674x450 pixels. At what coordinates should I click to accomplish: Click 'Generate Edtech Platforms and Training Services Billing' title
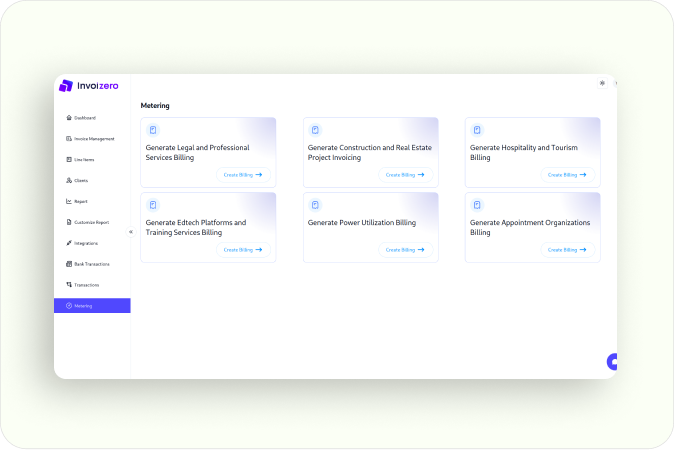196,227
